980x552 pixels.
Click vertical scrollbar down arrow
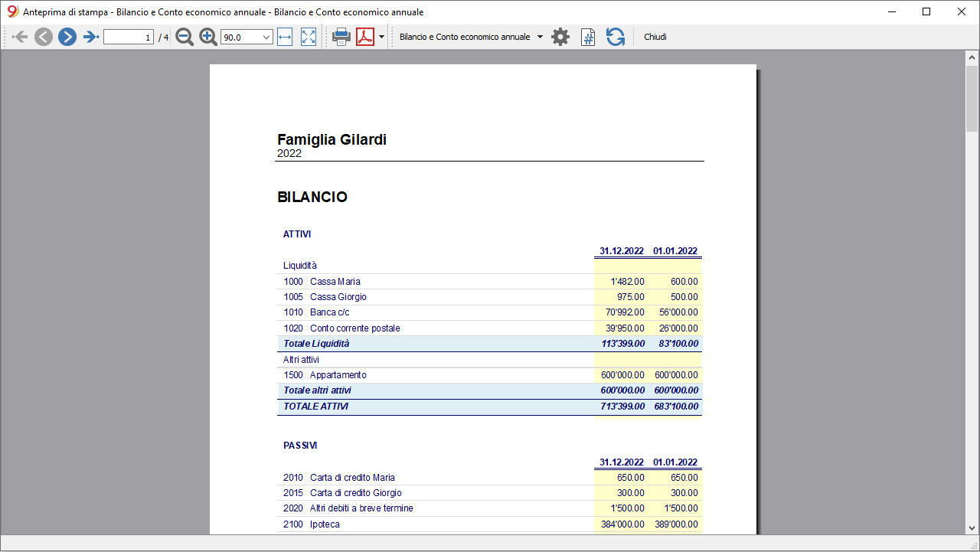tap(972, 528)
